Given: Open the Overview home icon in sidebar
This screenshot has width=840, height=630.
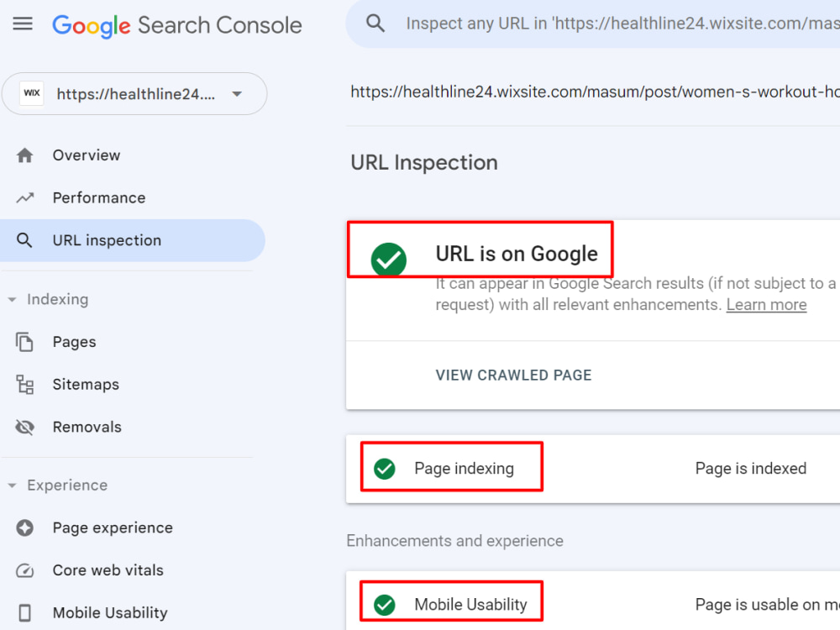Looking at the screenshot, I should 25,155.
